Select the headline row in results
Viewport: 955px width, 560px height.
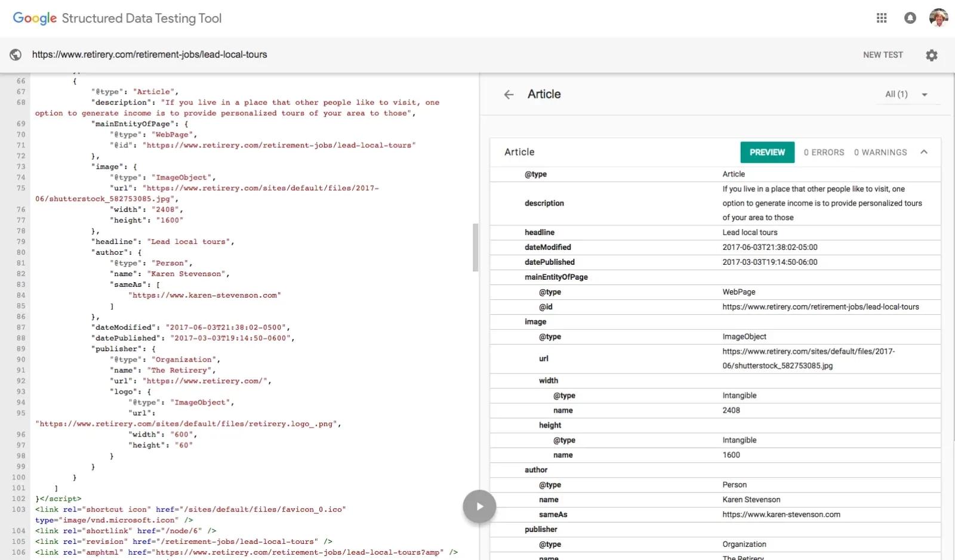point(715,233)
